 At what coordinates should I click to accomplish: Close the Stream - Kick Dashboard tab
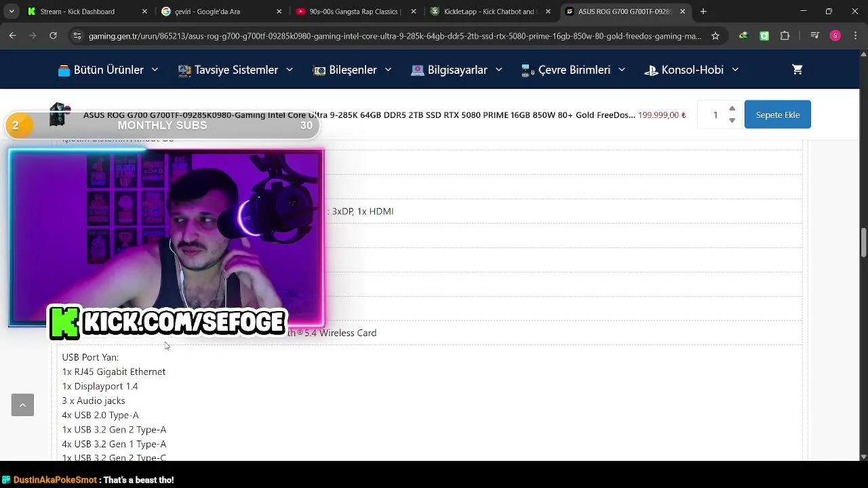[144, 12]
